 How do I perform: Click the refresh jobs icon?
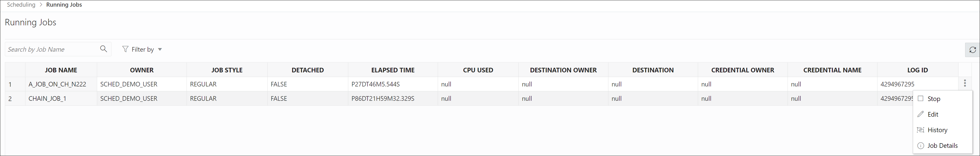(972, 50)
